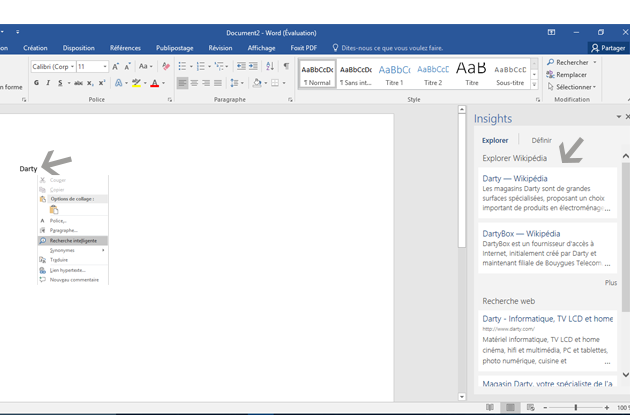Toggle underline (S) formatting
This screenshot has width=630, height=415.
coord(60,83)
